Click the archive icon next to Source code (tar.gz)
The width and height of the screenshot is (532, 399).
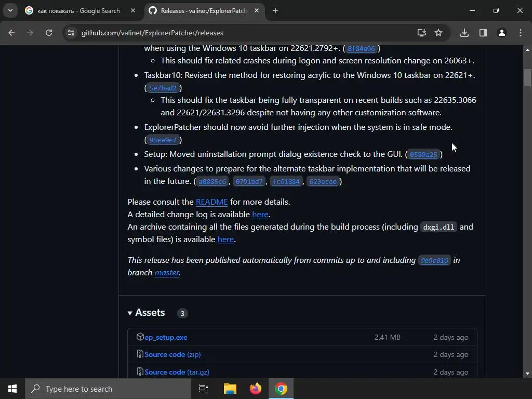coord(140,371)
